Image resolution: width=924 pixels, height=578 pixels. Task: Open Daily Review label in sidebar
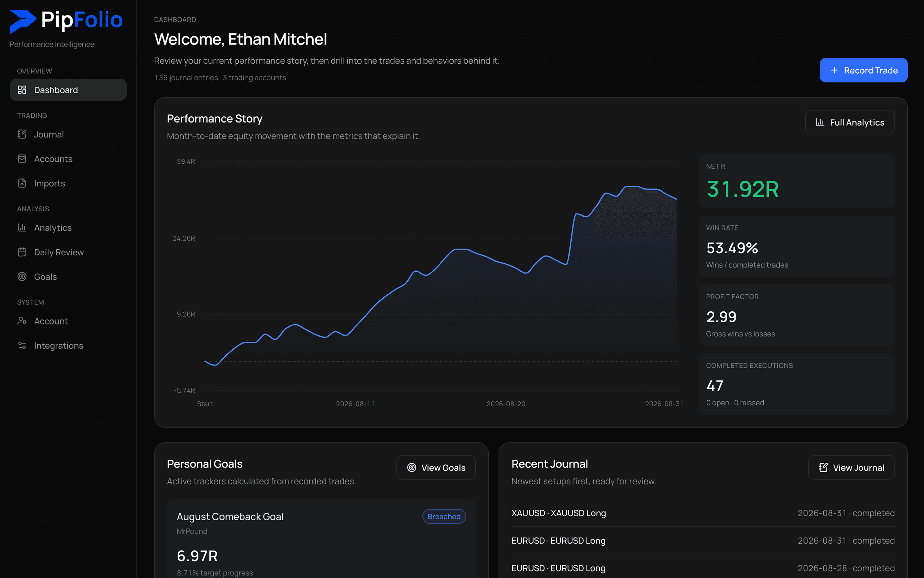click(x=59, y=252)
